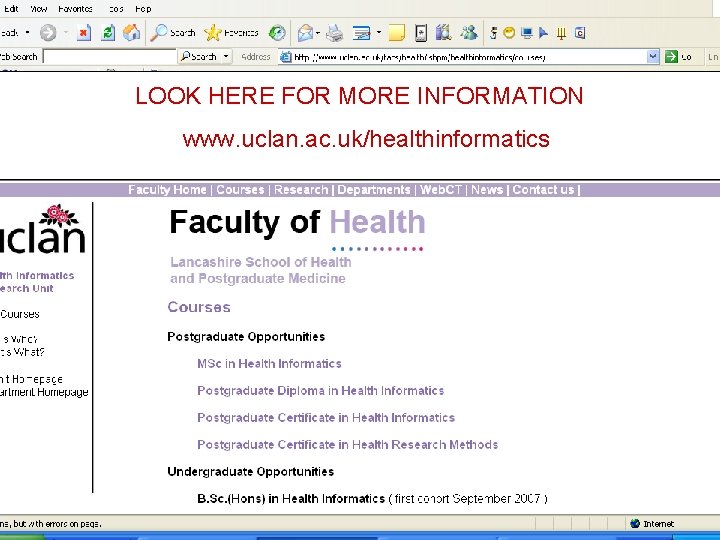
Task: Open the Courses sidebar link
Action: tap(20, 314)
